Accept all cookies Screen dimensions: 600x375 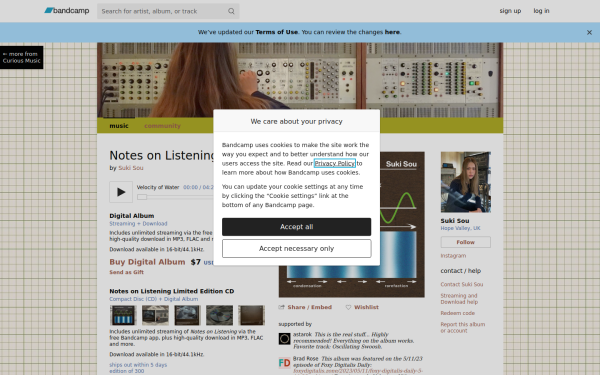[x=297, y=227]
